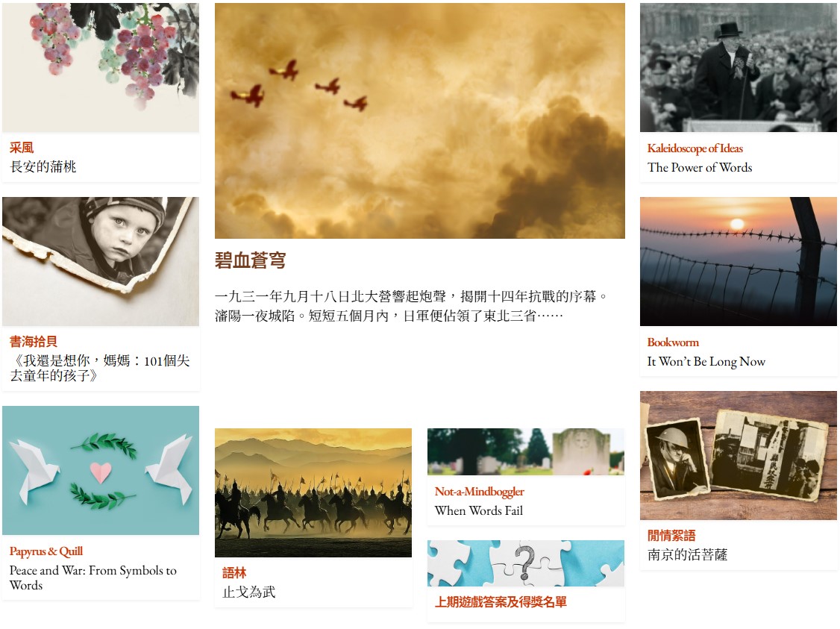Screen dimensions: 840x629
Task: Open the crowd speech black-and-white photo
Action: (x=739, y=67)
